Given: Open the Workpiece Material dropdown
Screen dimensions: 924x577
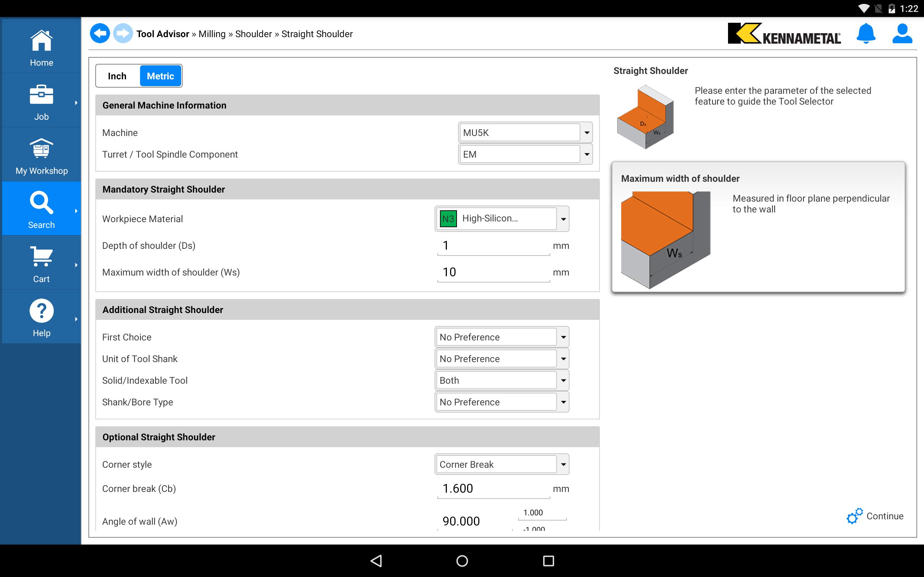Looking at the screenshot, I should [x=501, y=219].
